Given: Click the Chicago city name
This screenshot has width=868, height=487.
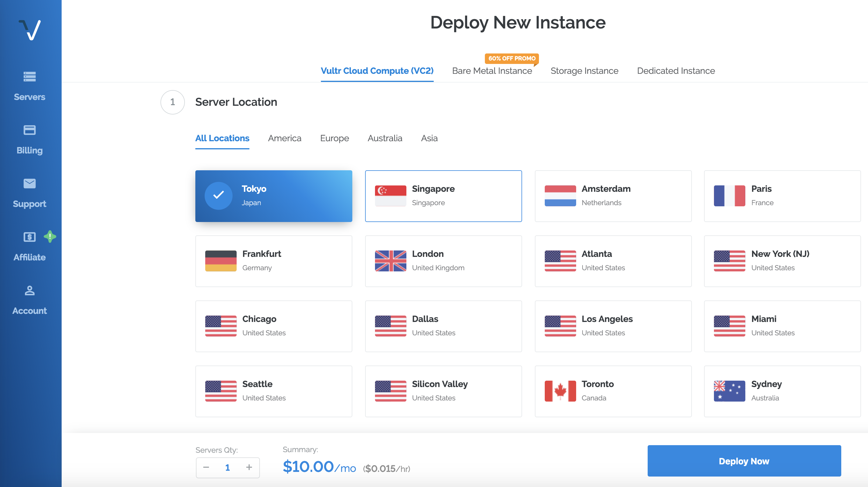Looking at the screenshot, I should coord(259,318).
